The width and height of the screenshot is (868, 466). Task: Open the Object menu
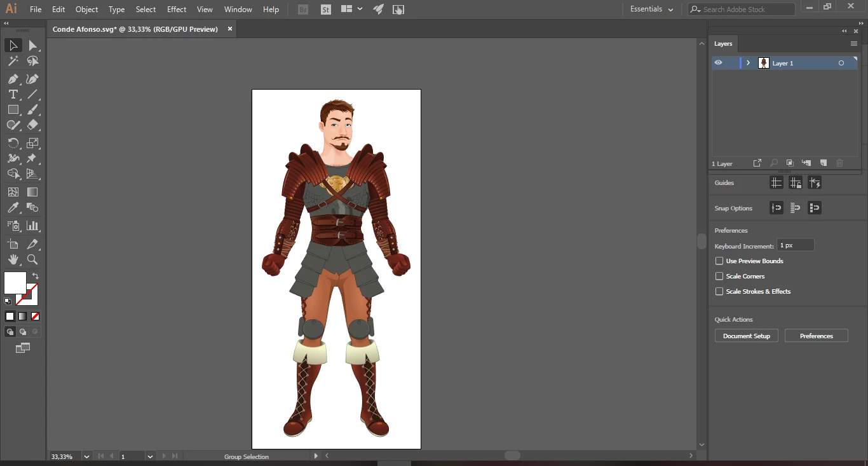(x=86, y=10)
